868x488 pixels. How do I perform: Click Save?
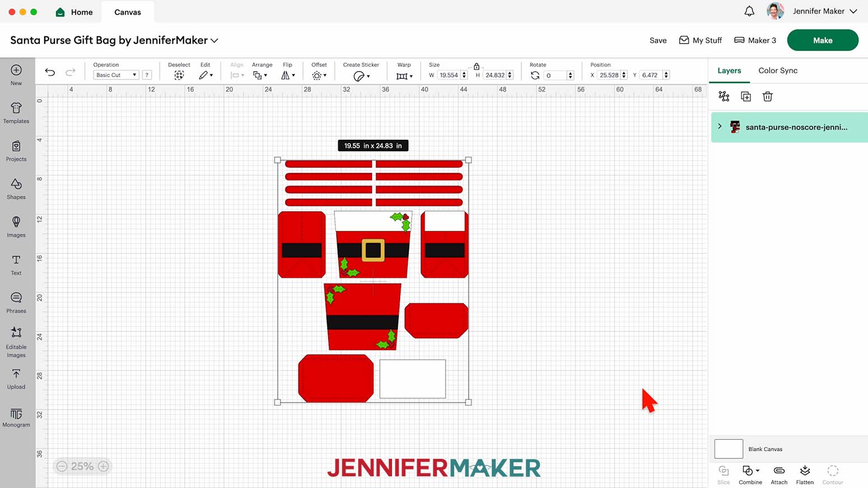tap(658, 40)
